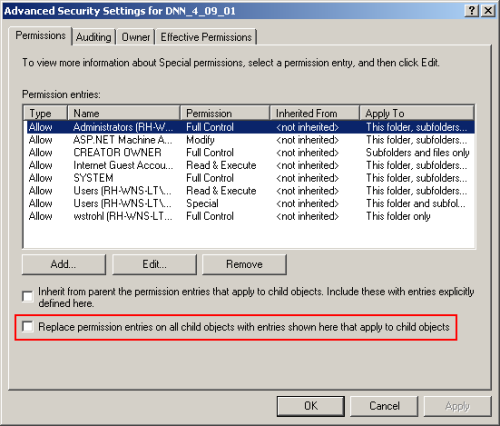
Task: Sort by the Inherited From column header
Action: [x=315, y=113]
